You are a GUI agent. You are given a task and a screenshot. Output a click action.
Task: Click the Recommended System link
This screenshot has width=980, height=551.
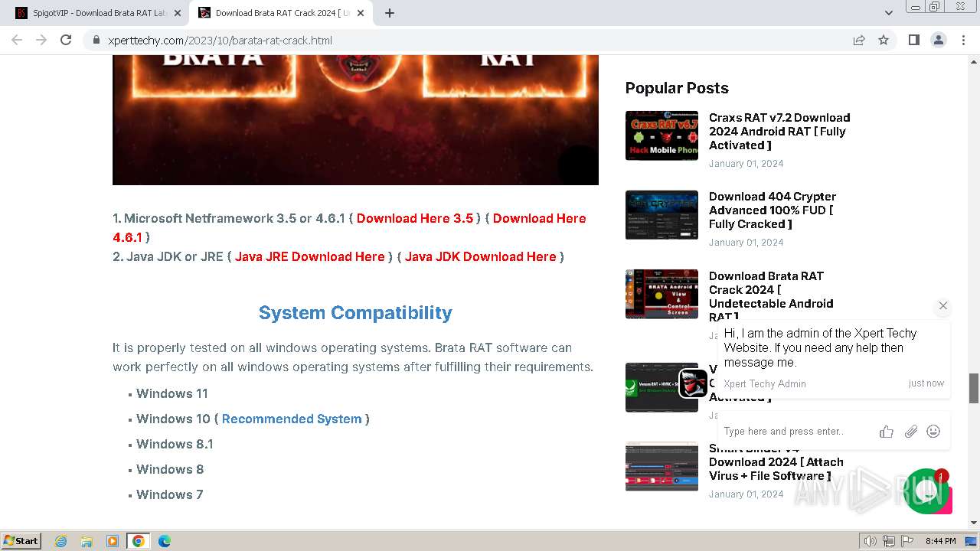click(x=292, y=419)
